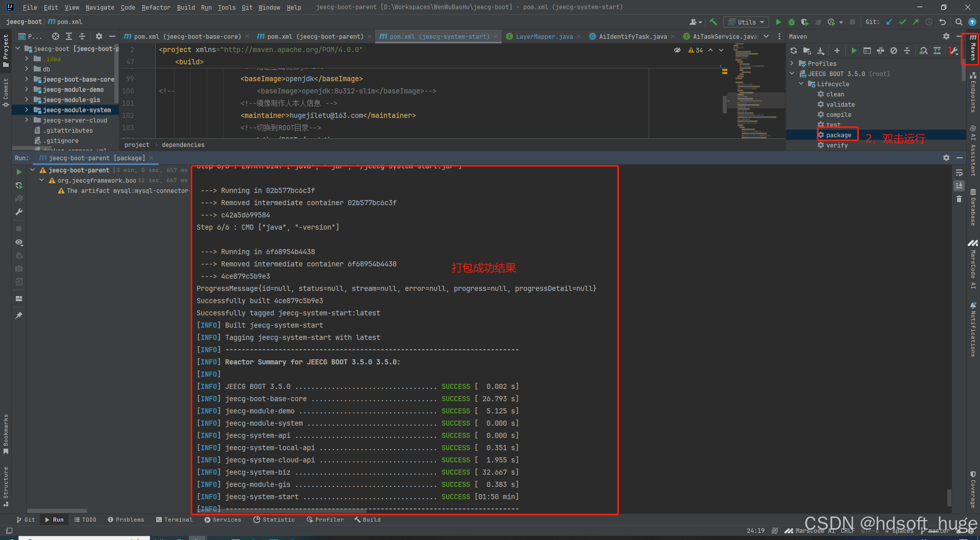
Task: Click Clear All trash icon in console
Action: 959,199
